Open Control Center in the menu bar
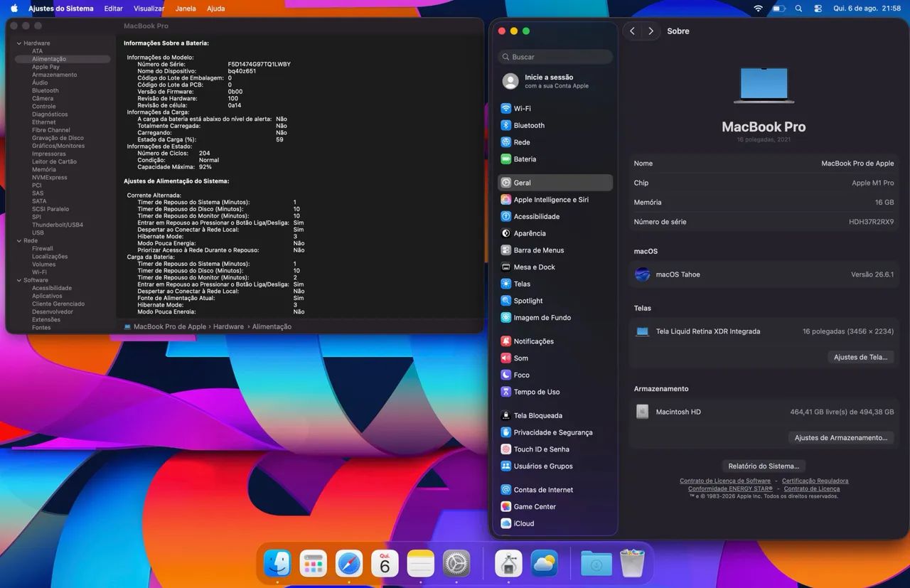910x588 pixels. (818, 9)
